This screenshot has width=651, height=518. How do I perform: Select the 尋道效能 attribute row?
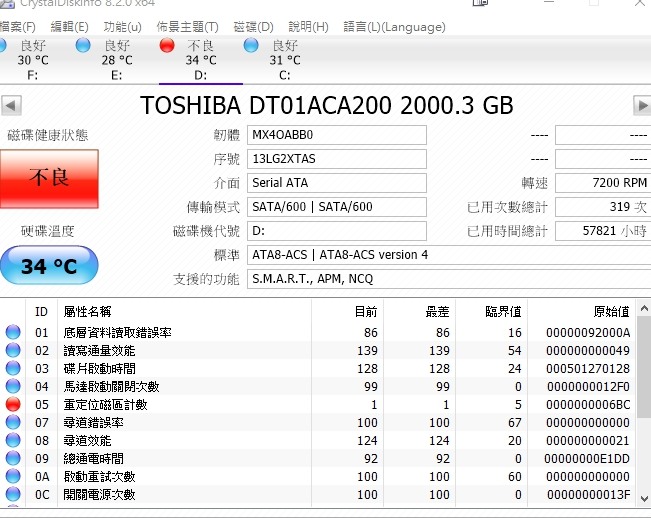coord(318,440)
